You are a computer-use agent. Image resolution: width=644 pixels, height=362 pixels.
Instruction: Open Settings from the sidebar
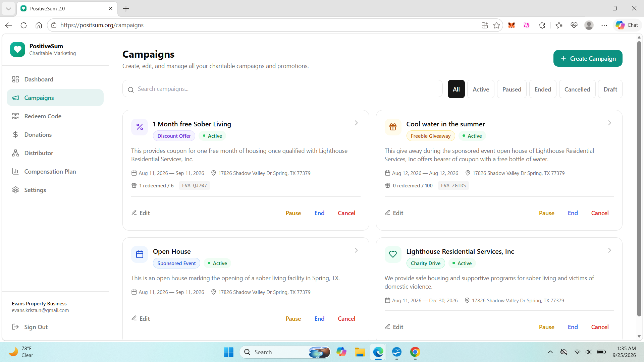(55, 190)
